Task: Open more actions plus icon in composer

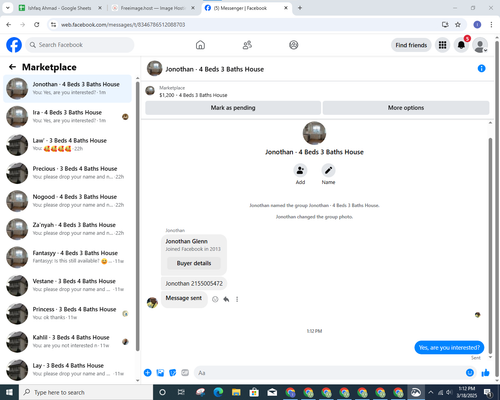Action: (x=148, y=373)
